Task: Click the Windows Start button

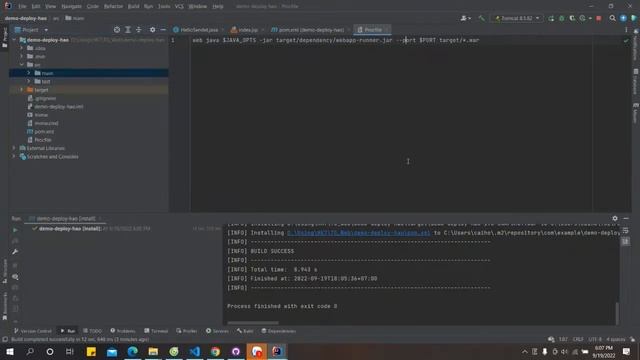Action: (10, 351)
